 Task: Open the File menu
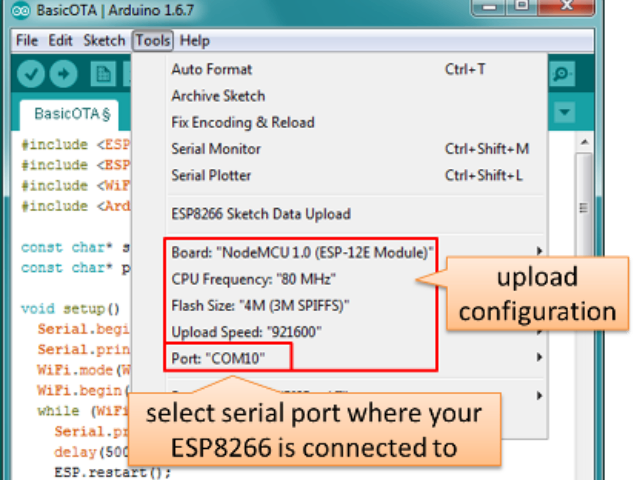(27, 41)
